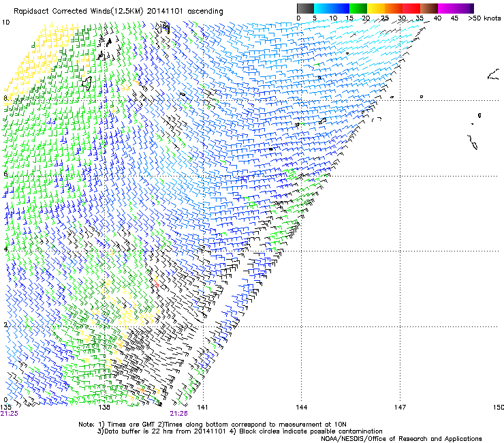
Task: Click the note 'Black circles indicate possible contamination'
Action: tap(311, 431)
